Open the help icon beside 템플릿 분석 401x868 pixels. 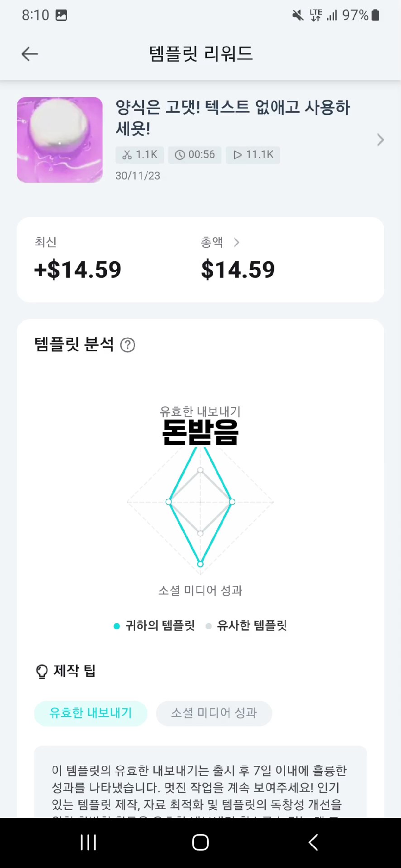tap(127, 345)
